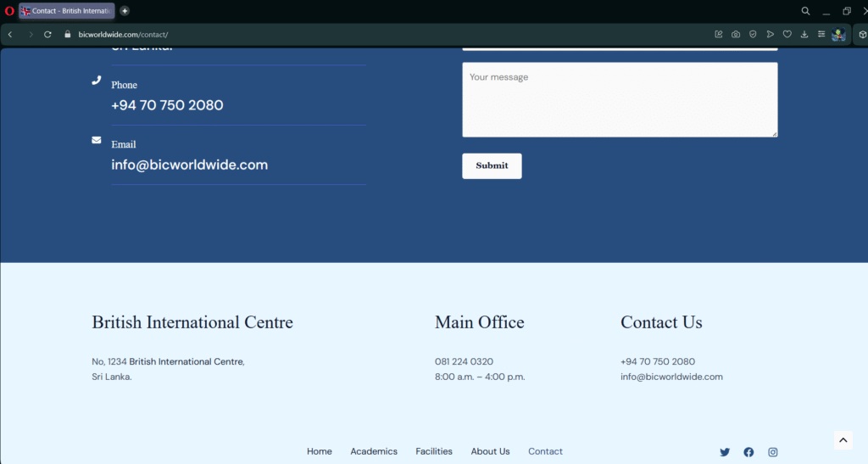This screenshot has height=464, width=868.
Task: Go to Home footer link
Action: pos(320,451)
